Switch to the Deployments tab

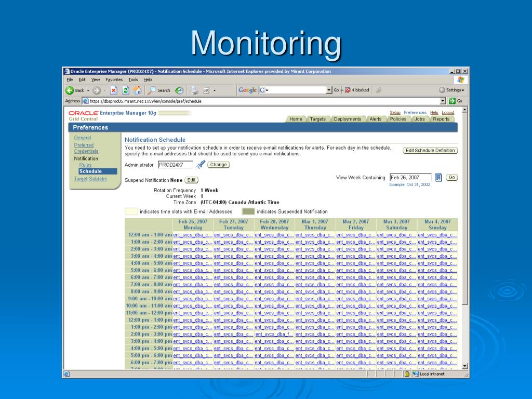348,119
